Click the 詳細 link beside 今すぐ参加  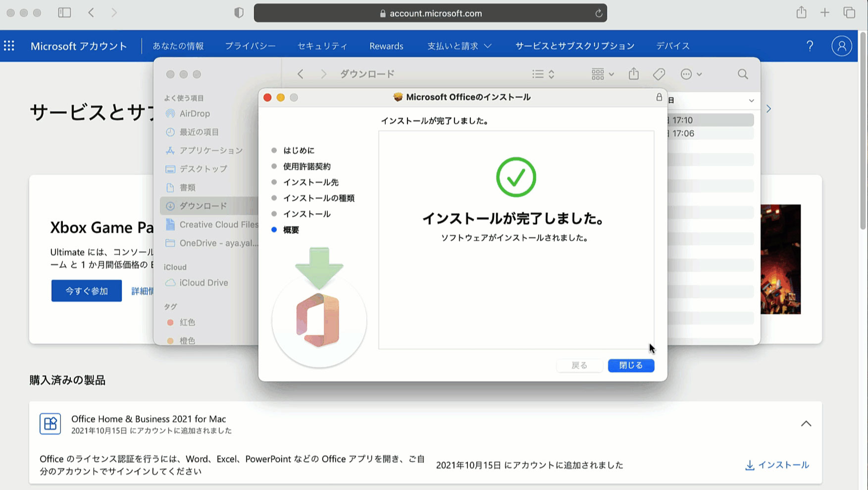click(x=142, y=291)
